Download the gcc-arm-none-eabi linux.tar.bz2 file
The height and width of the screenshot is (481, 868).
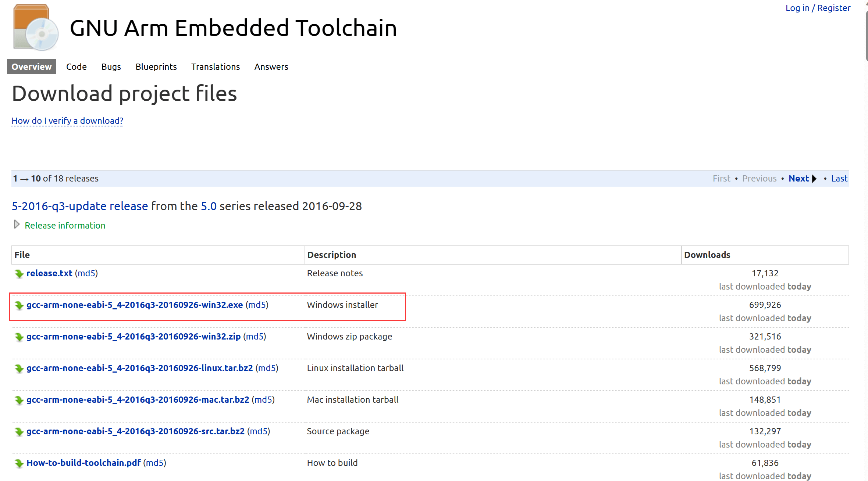coord(140,368)
